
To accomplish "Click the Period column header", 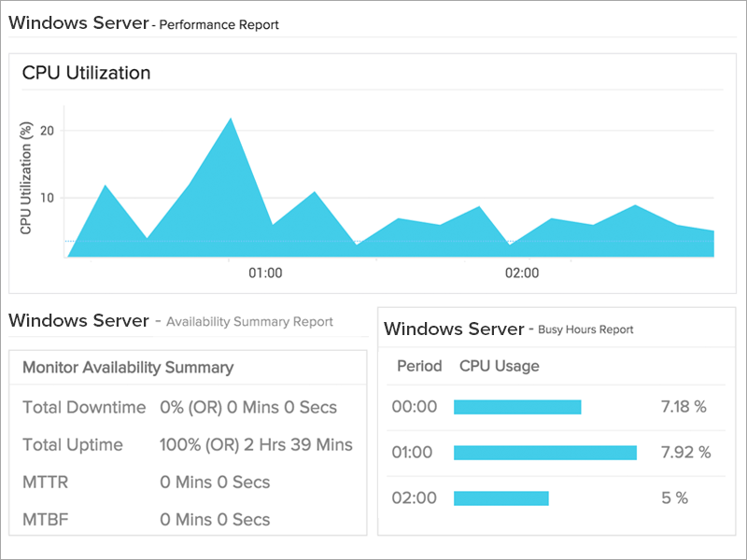I will point(419,366).
